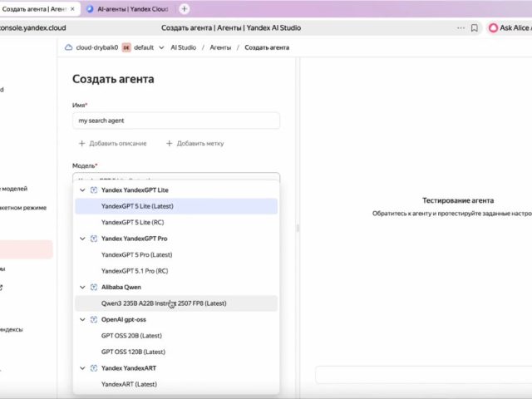
Task: Click the YandexGPT Pro group model icon
Action: click(x=94, y=239)
